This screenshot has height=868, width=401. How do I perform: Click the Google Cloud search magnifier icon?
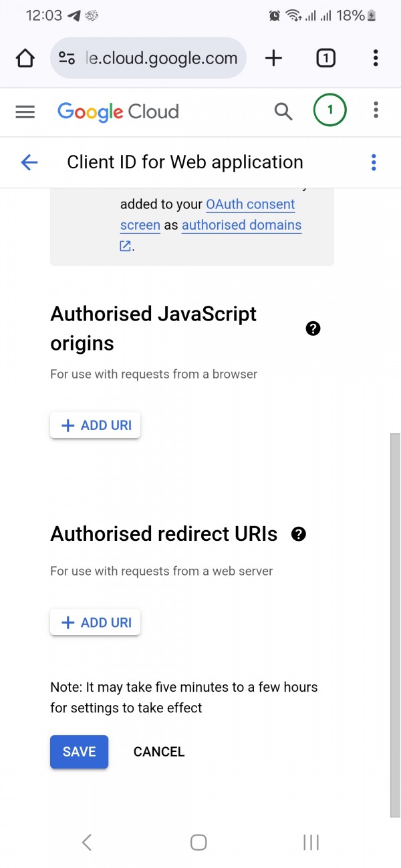point(283,112)
